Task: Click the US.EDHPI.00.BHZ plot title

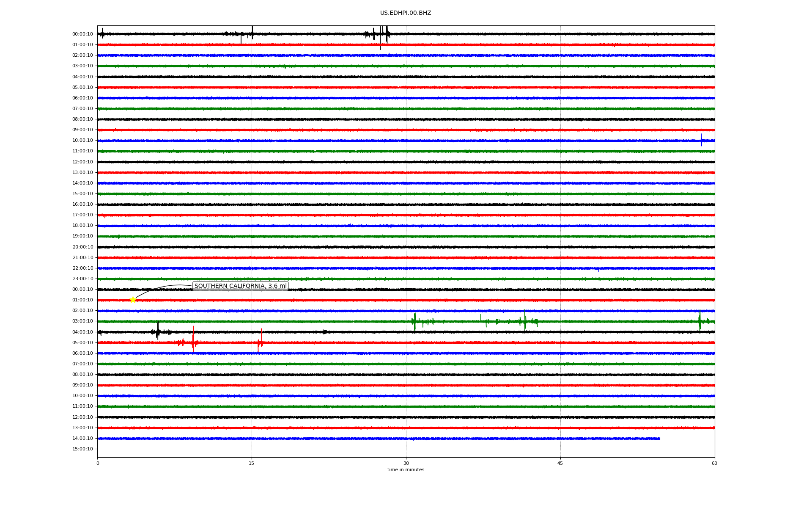Action: pos(406,13)
